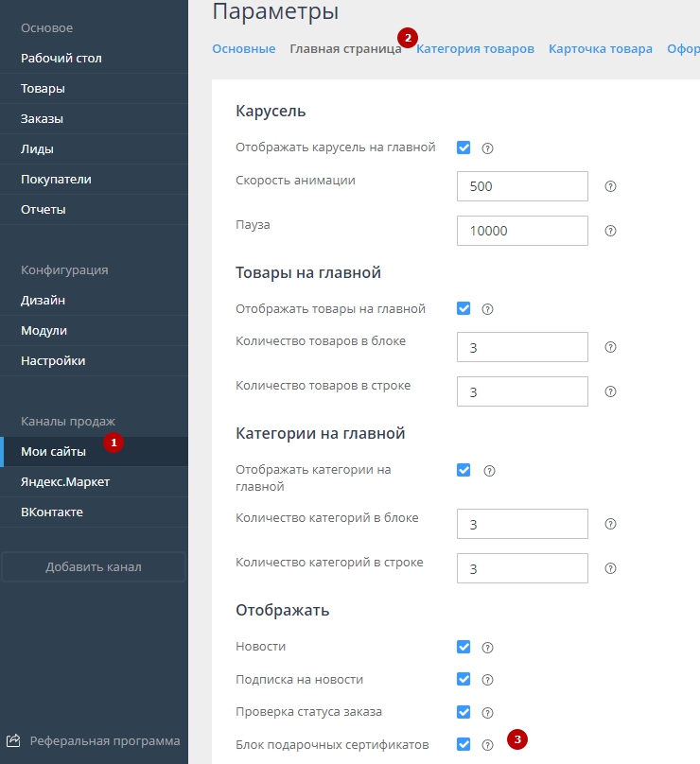Toggle Отображать товары на главной checkbox
Viewport: 700px width, 764px height.
pos(464,308)
